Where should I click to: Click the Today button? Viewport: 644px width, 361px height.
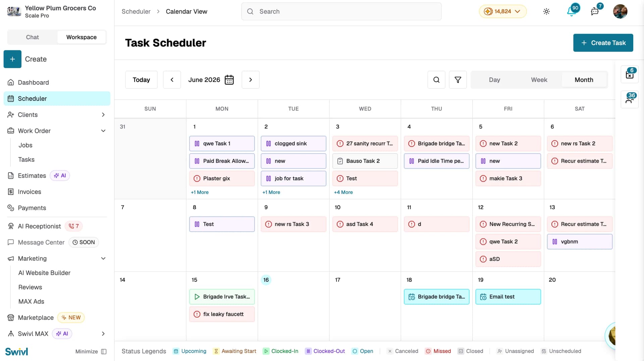coord(141,80)
